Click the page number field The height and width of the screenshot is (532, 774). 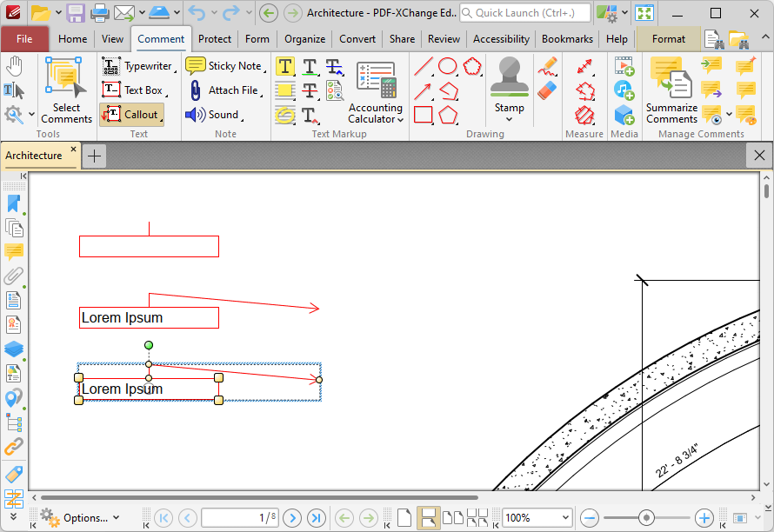(240, 518)
